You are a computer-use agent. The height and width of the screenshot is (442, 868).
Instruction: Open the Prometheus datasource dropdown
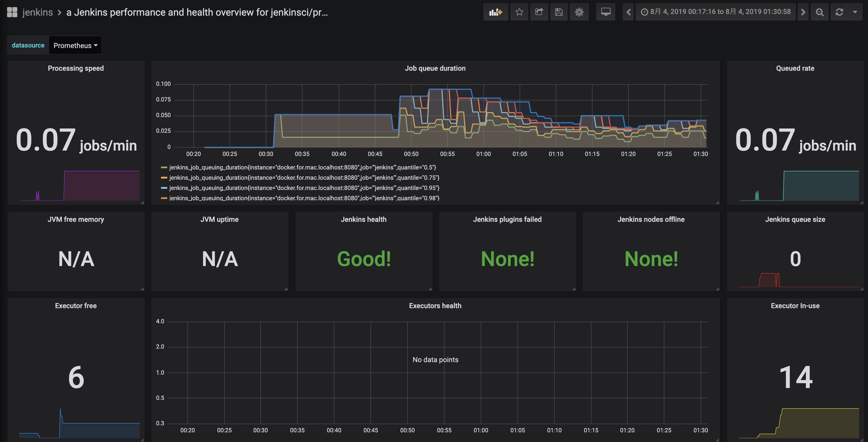coord(75,45)
